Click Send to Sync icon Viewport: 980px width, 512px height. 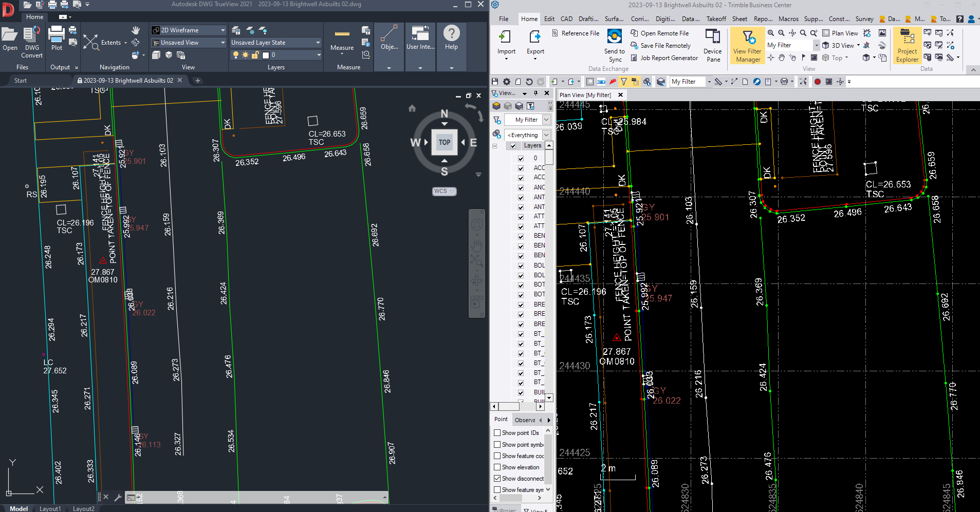615,37
